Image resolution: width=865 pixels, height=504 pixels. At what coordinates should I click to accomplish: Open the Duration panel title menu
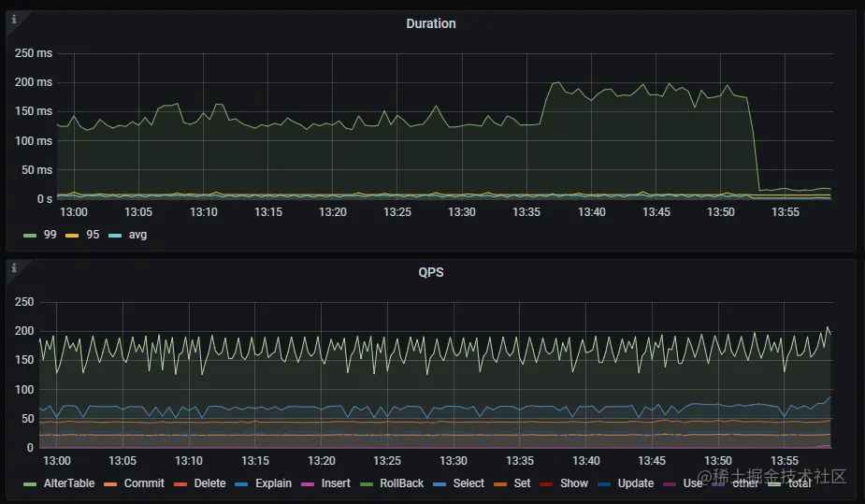431,23
